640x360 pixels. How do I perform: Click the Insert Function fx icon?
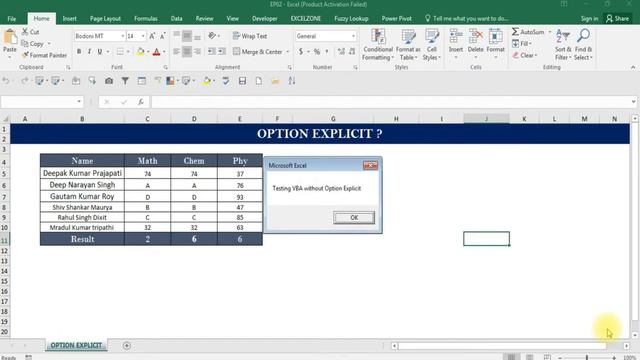(x=140, y=102)
